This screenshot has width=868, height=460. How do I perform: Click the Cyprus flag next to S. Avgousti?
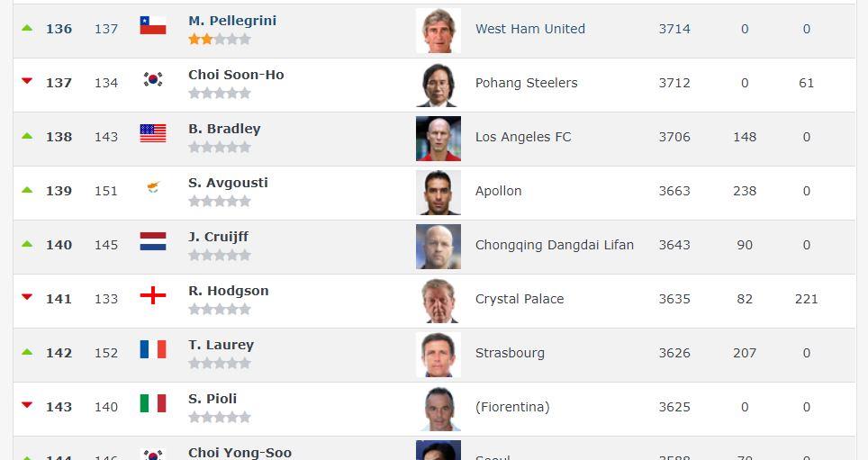pyautogui.click(x=153, y=187)
